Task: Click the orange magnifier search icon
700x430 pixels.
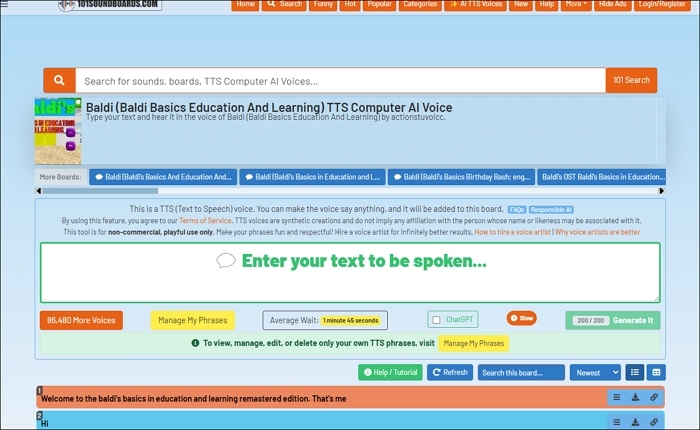Action: (x=59, y=81)
